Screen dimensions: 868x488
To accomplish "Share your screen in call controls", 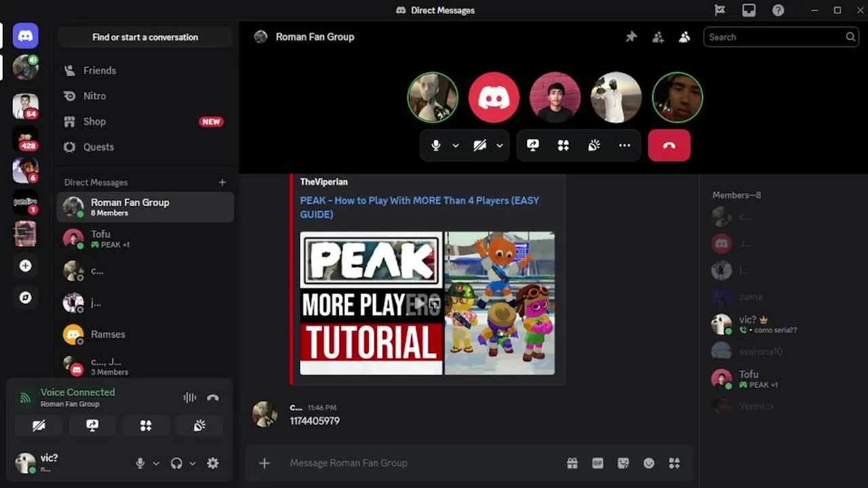I will coord(533,145).
